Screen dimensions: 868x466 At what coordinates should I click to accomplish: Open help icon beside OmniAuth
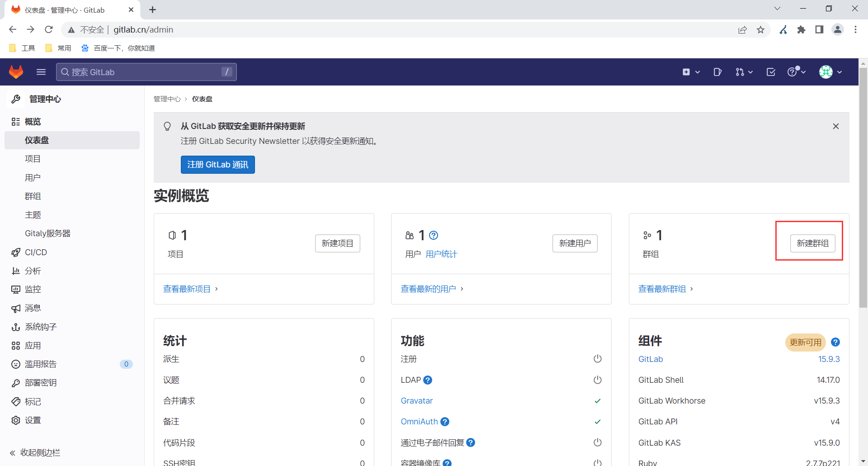coord(445,422)
